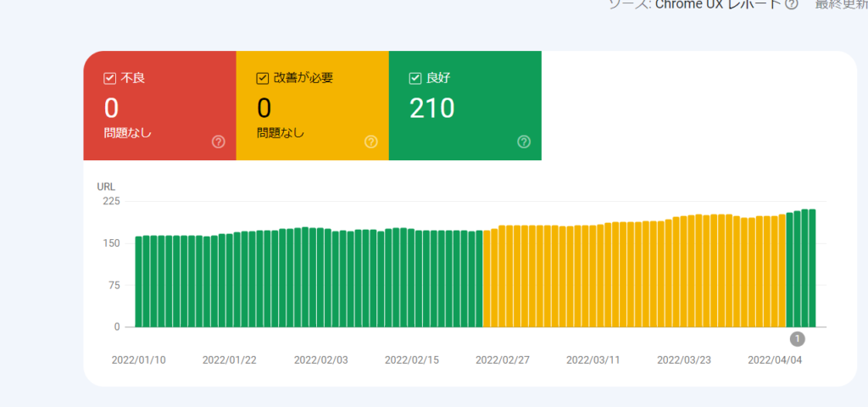Open help icon on red 不良 card
This screenshot has width=868, height=407.
[x=218, y=142]
